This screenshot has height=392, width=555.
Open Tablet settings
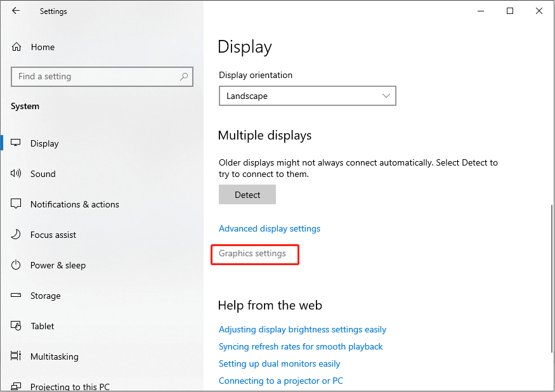click(42, 326)
